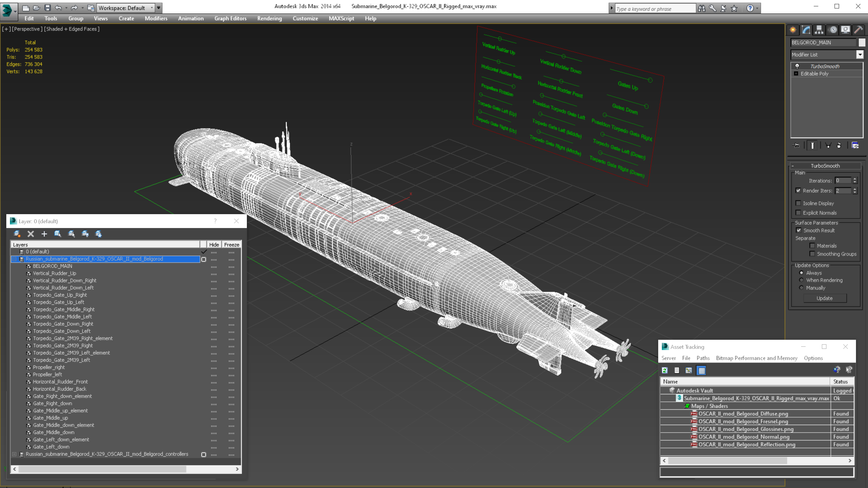The width and height of the screenshot is (868, 488).
Task: Open the Rendering menu
Action: (269, 18)
